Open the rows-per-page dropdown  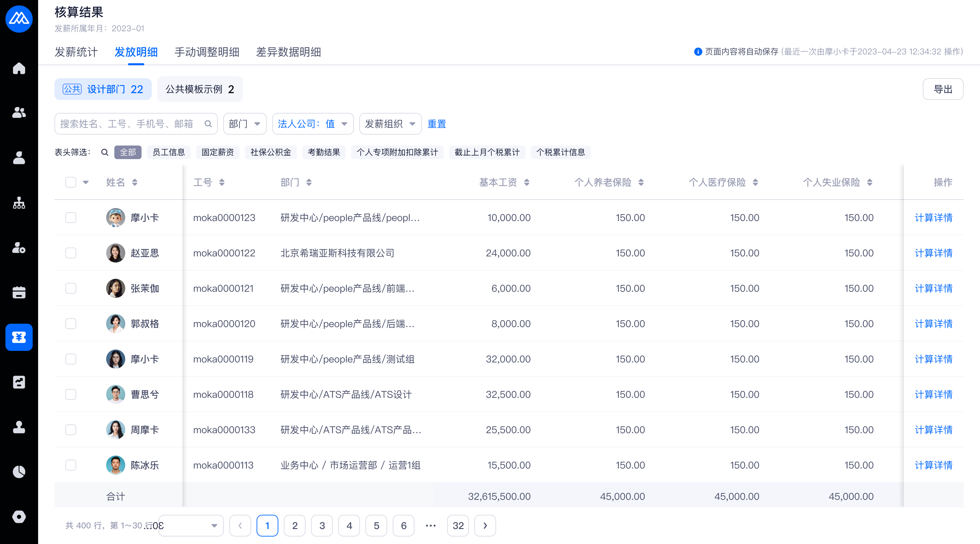point(191,526)
